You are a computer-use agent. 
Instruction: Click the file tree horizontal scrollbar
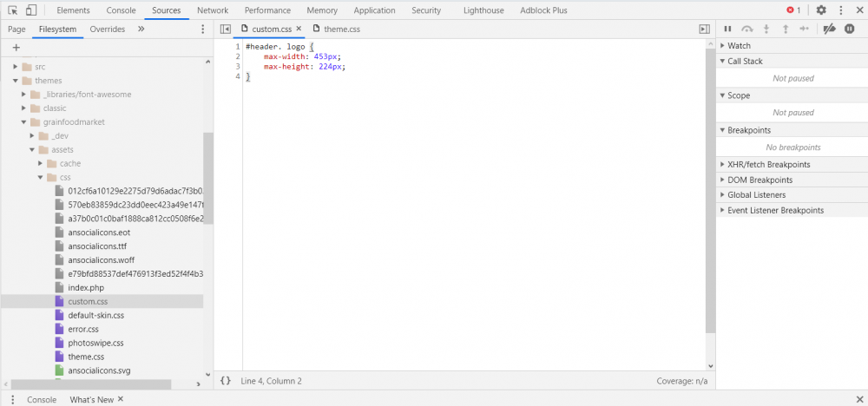pos(91,384)
